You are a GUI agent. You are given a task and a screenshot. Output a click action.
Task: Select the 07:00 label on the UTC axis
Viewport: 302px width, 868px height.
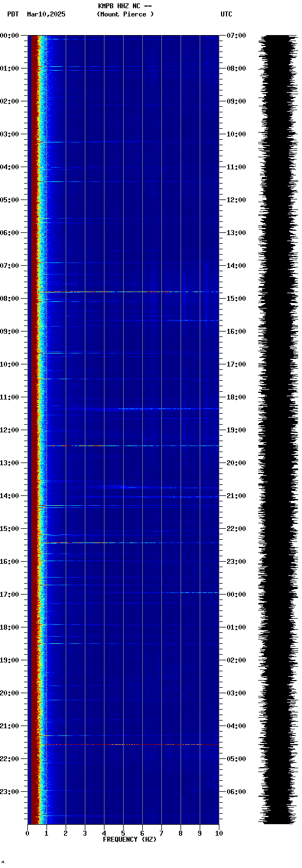click(x=236, y=36)
